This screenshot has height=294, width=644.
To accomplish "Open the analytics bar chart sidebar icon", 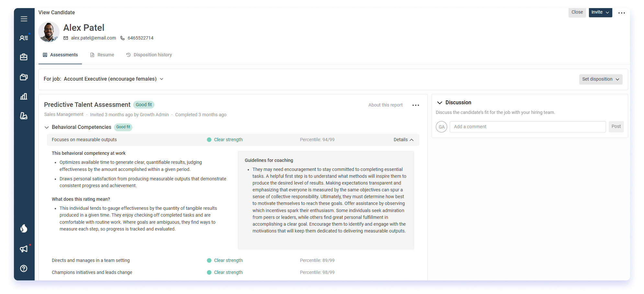I will (x=24, y=96).
